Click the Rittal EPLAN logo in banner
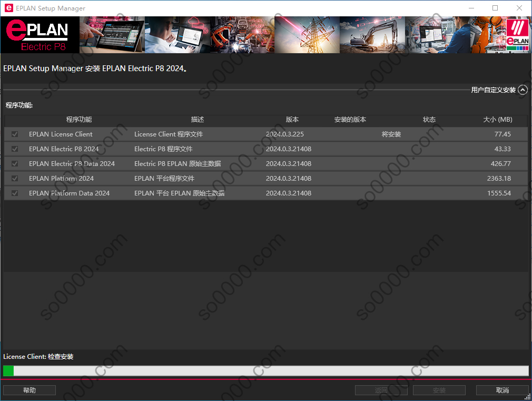The height and width of the screenshot is (401, 532). coord(517,35)
